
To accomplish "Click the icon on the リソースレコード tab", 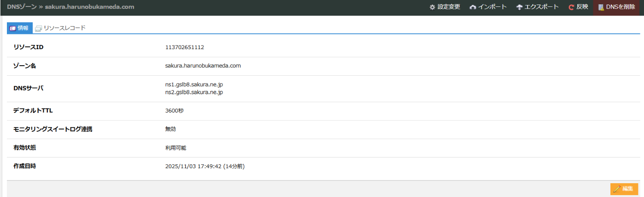I will [39, 28].
